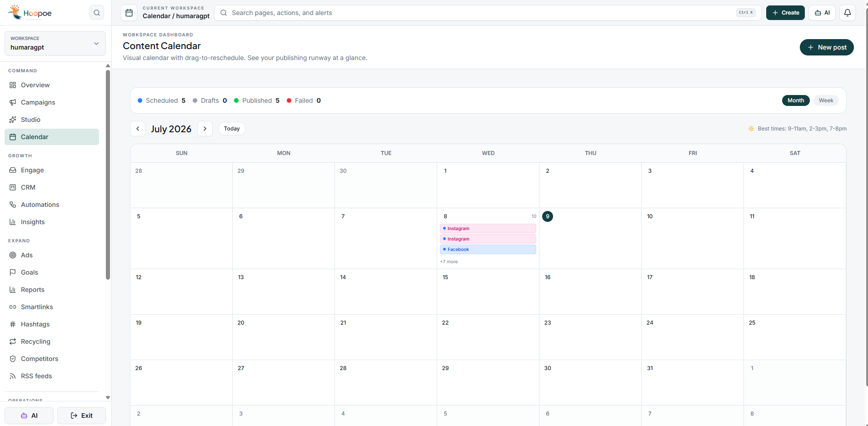This screenshot has height=426, width=868.
Task: Jump to Today in calendar
Action: pos(232,129)
